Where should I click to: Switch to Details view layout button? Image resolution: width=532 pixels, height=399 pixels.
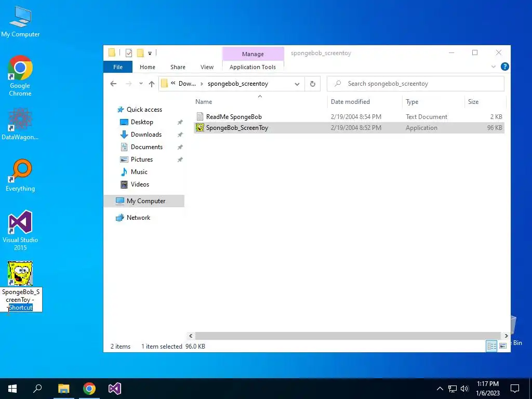(491, 345)
